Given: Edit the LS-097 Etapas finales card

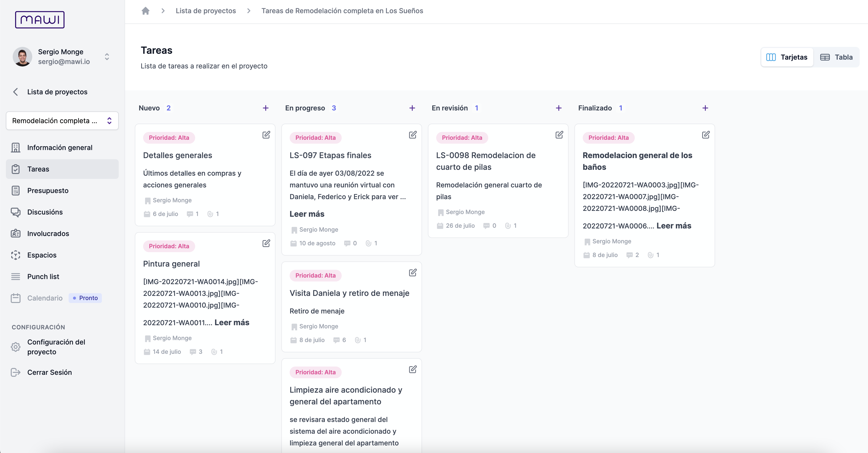Looking at the screenshot, I should [x=413, y=135].
